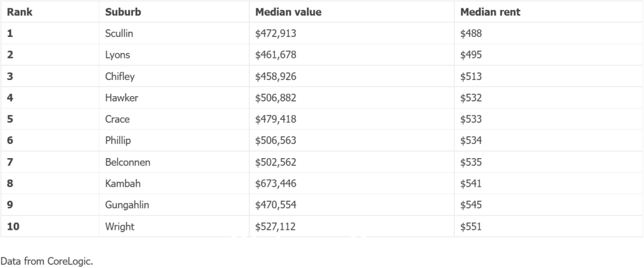Screen dimensions: 644x268
Task: Select the Scullin suburb cell
Action: click(174, 33)
